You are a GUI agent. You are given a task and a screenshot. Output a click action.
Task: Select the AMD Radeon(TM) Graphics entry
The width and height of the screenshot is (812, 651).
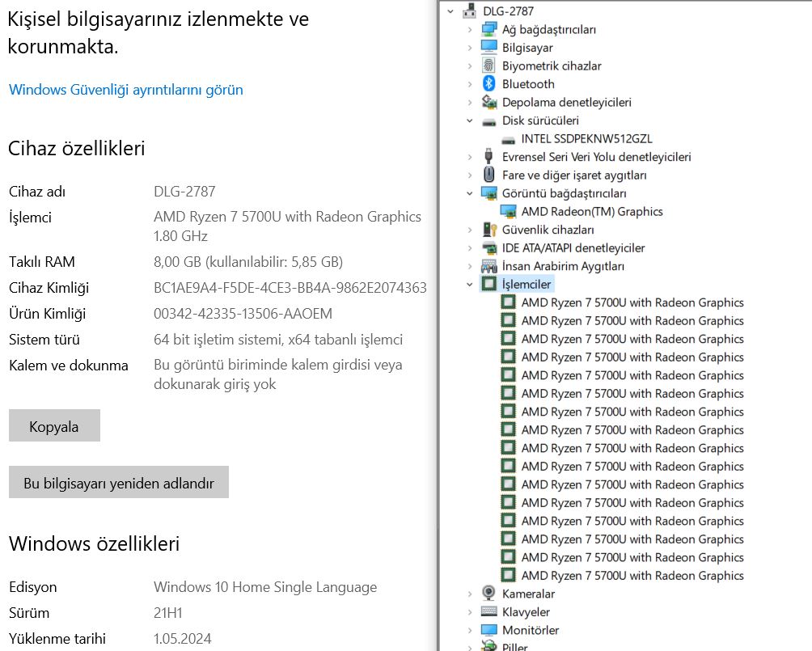[x=592, y=211]
